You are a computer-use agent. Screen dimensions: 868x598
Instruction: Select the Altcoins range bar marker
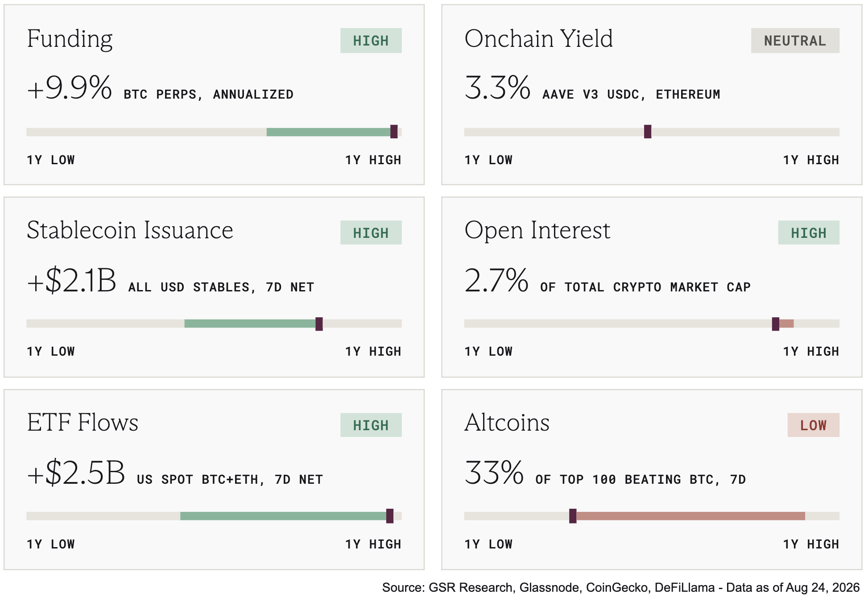(x=573, y=516)
